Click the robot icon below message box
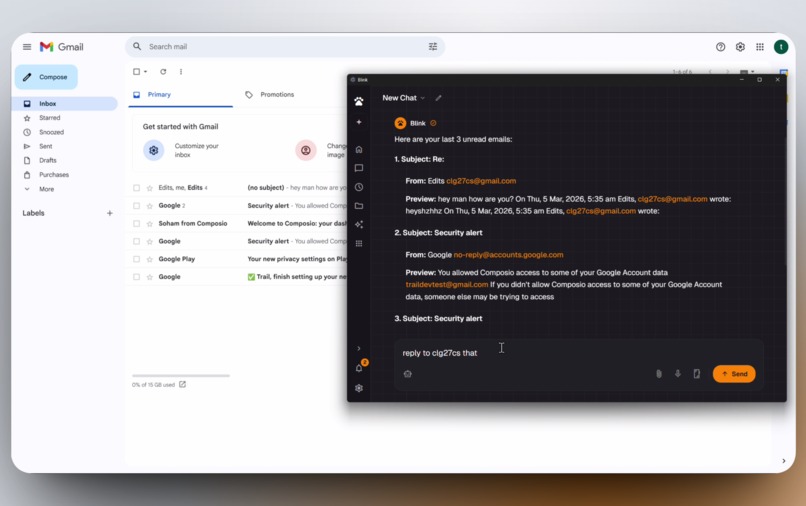The height and width of the screenshot is (506, 806). point(408,374)
